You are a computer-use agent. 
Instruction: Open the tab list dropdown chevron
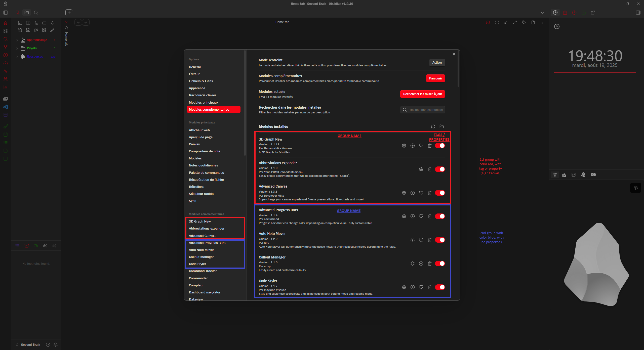tap(542, 13)
